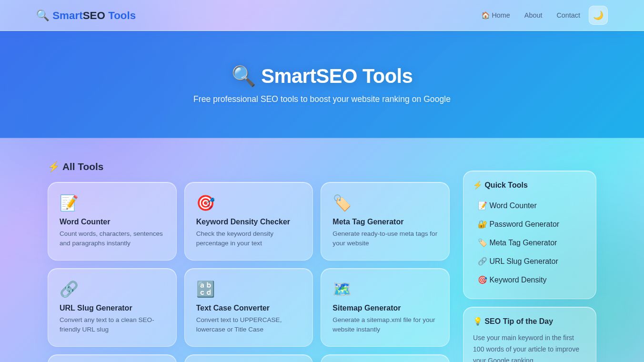Click the Meta Tag Generator tag icon
Viewport: 644px width, 362px height.
coord(342,203)
